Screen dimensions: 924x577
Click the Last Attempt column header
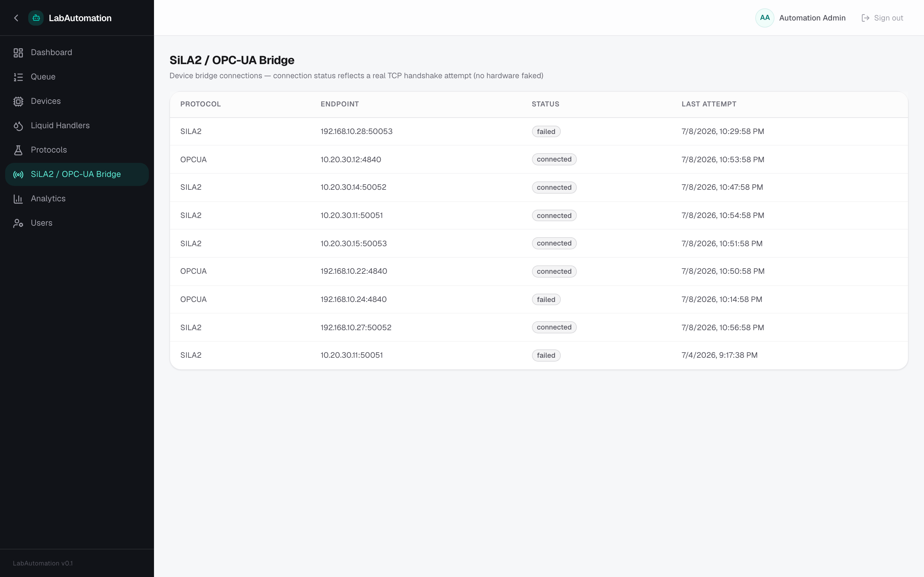pos(709,104)
